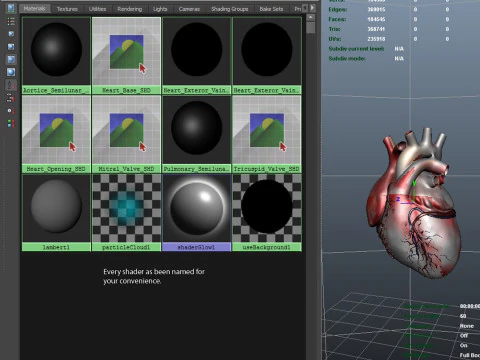The image size is (480, 360).
Task: Select the second Heart_Exteror_Vain swatch at row end
Action: (267, 55)
